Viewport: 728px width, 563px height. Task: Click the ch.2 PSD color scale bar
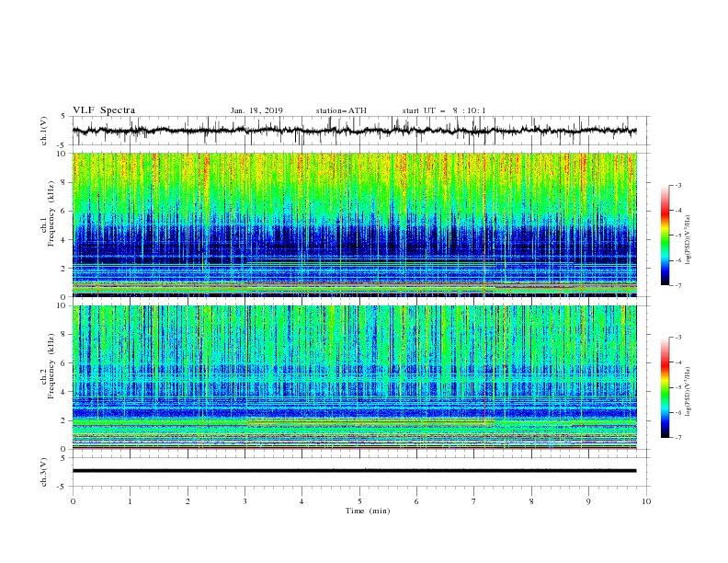665,387
